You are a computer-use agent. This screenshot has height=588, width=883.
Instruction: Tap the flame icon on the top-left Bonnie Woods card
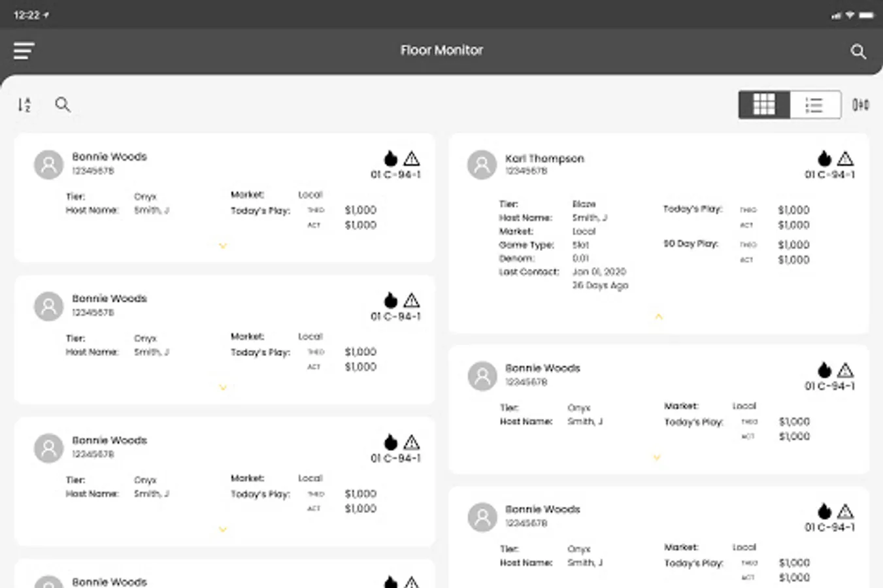pos(390,158)
